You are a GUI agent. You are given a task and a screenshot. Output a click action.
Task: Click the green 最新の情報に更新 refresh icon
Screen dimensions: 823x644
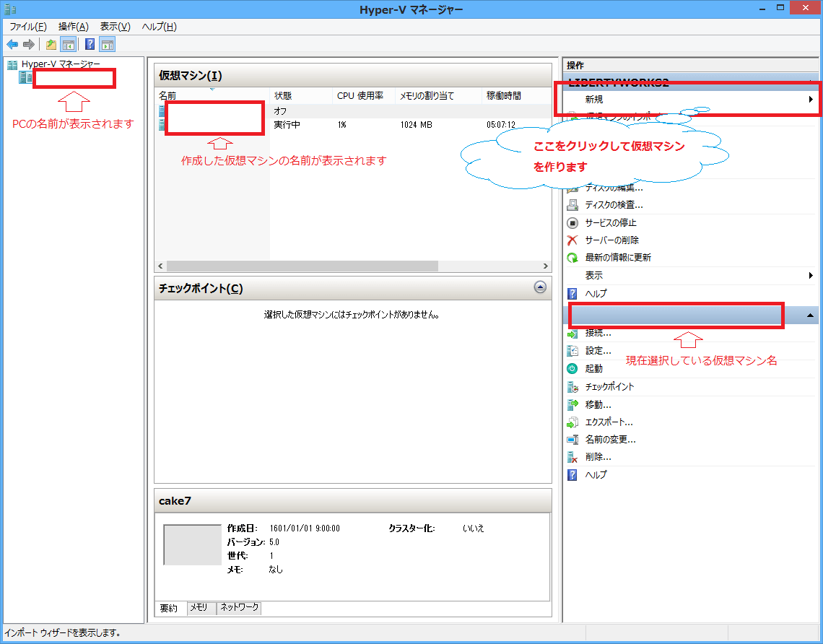[572, 258]
